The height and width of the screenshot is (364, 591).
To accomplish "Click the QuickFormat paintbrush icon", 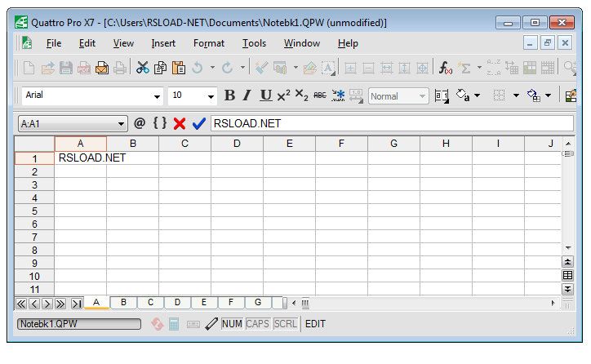I will (261, 69).
